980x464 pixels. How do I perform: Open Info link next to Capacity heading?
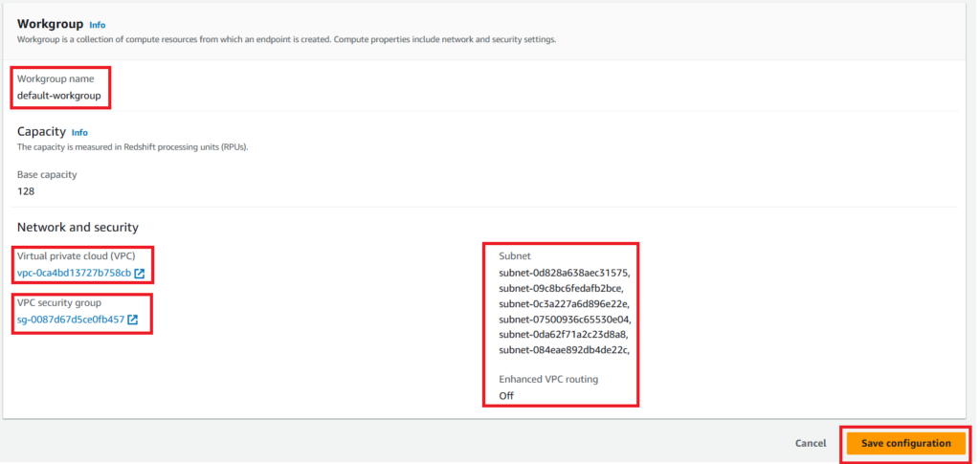point(79,132)
